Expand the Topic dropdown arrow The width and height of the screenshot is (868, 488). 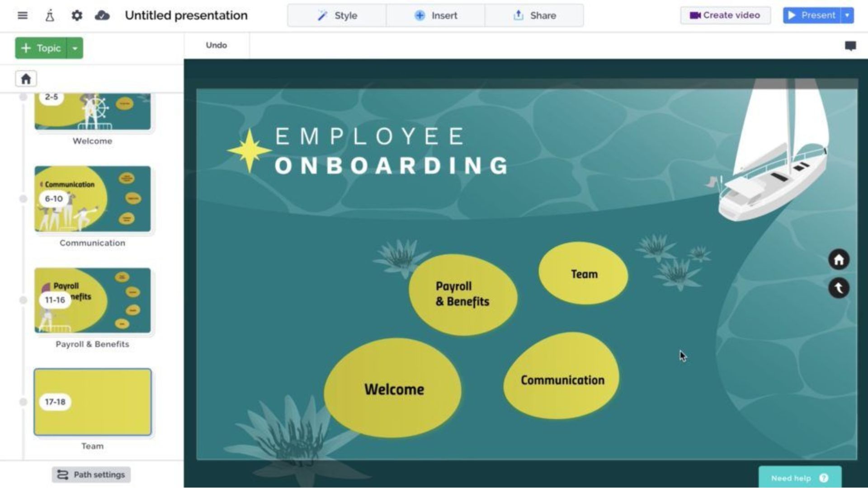75,48
